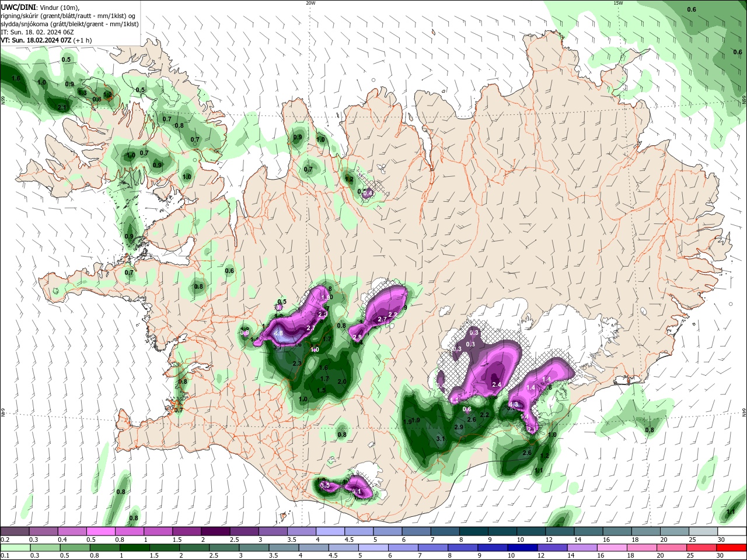
Task: Select the 'slydda/snjókoma' legend description line
Action: tap(69, 24)
